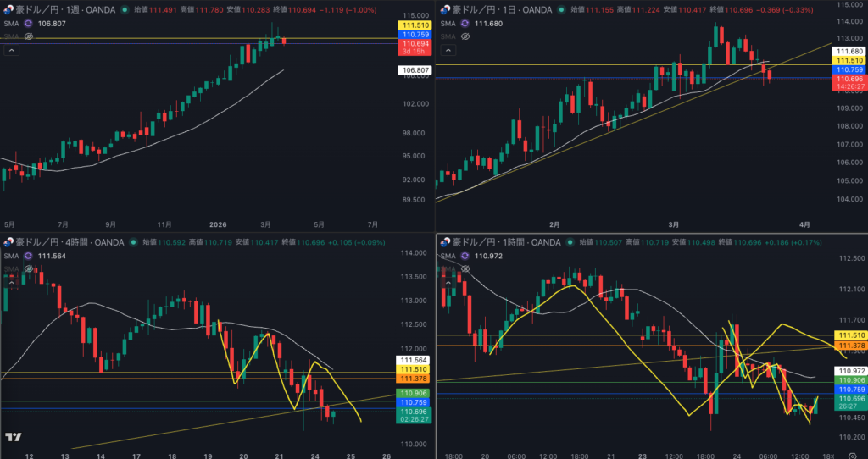Click the AUD/JPY flag icon in weekly chart
The width and height of the screenshot is (868, 459).
tap(9, 9)
